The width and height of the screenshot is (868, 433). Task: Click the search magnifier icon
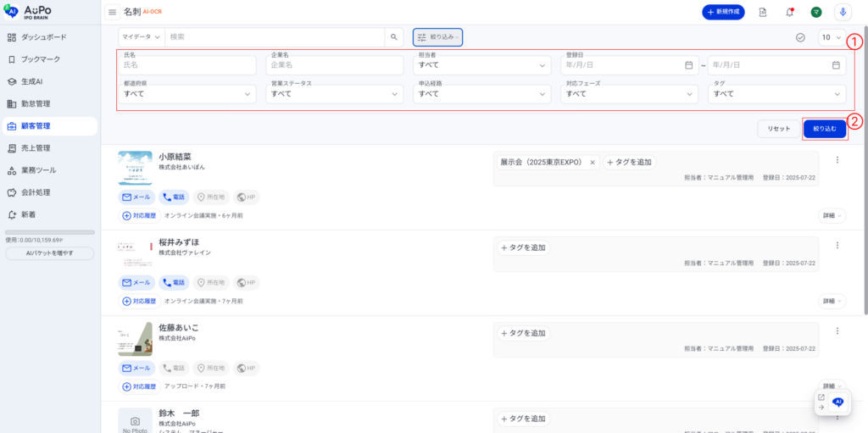coord(393,37)
